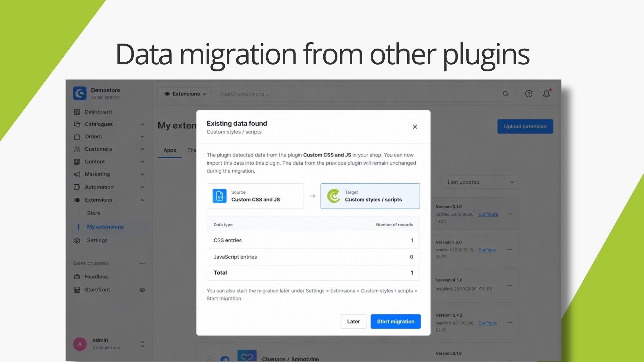Click the Storefront sales channel icon
Viewport: 644px width, 362px height.
(x=77, y=290)
